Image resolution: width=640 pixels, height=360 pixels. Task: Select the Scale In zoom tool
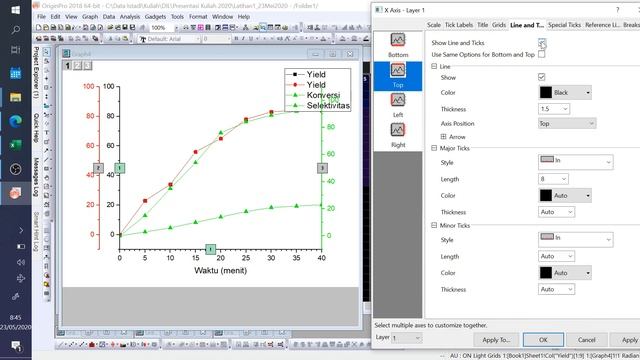pyautogui.click(x=47, y=61)
